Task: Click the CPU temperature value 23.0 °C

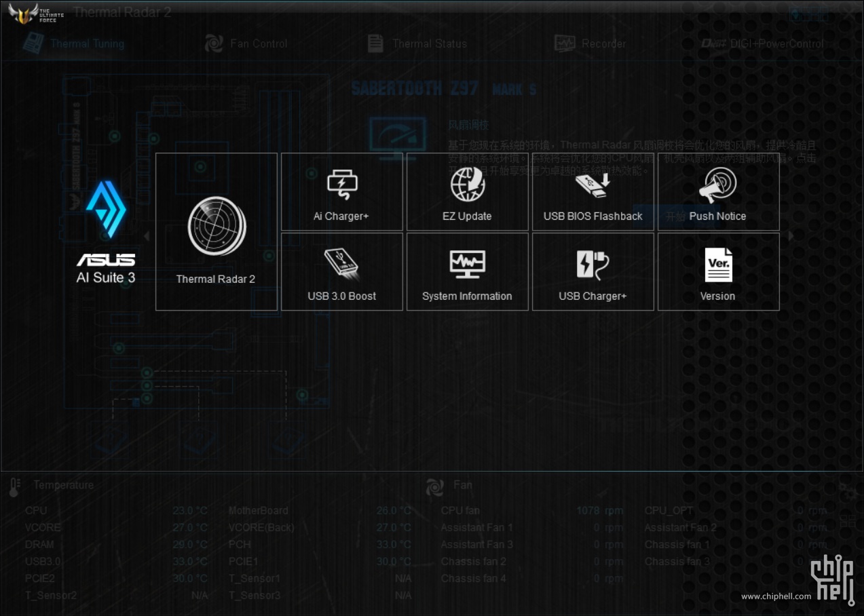Action: (190, 511)
